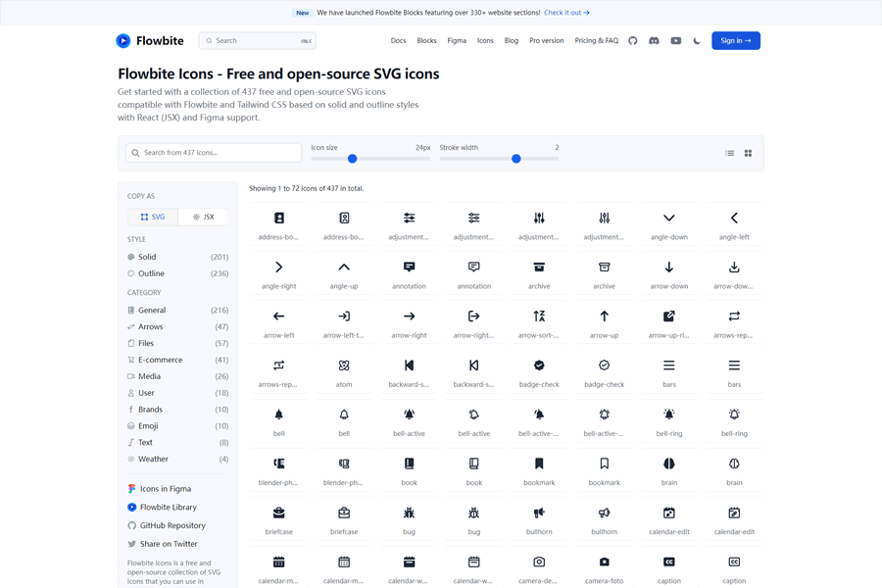Pick the atom icon from the grid
Viewport: 882px width, 588px height.
(344, 367)
